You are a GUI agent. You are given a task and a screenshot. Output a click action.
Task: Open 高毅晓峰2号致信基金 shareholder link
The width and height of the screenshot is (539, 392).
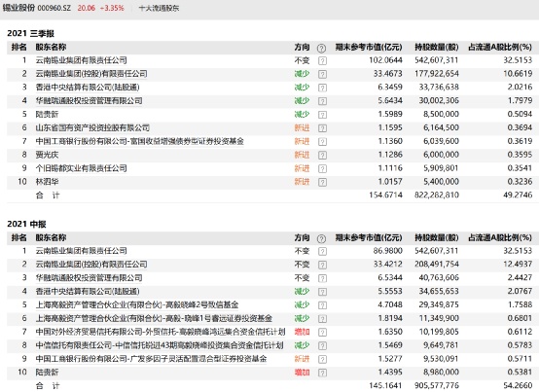(137, 305)
